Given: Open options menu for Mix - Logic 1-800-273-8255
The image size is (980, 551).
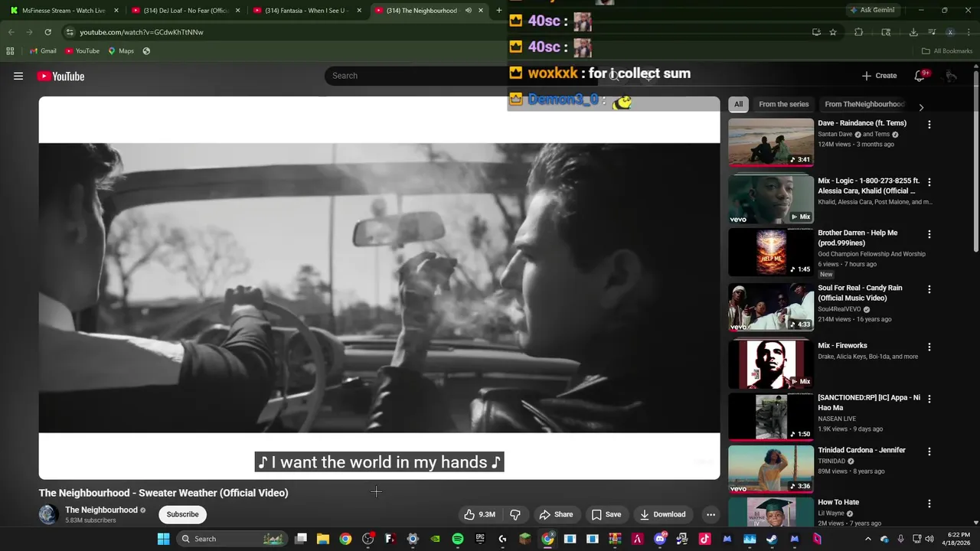Looking at the screenshot, I should [x=929, y=182].
